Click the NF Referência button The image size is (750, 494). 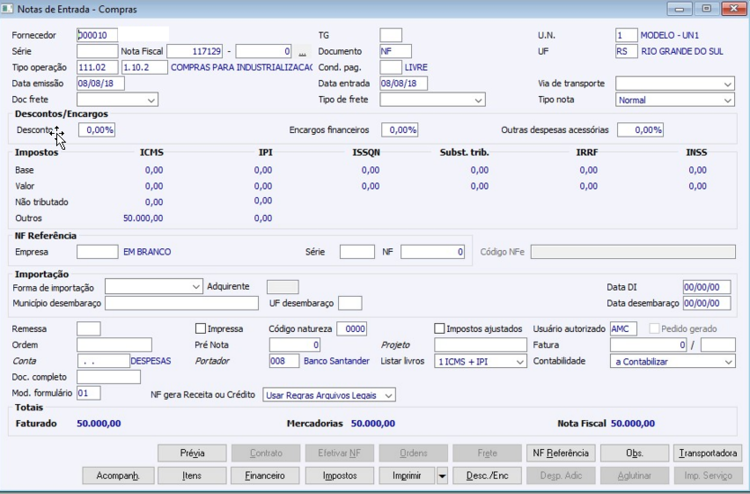(561, 453)
